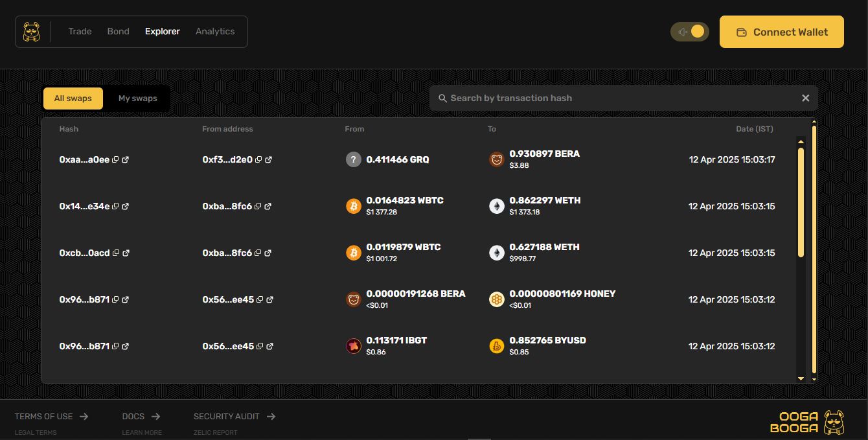Click the 0.852765 BYUSD amount
The height and width of the screenshot is (440, 868).
pyautogui.click(x=547, y=340)
